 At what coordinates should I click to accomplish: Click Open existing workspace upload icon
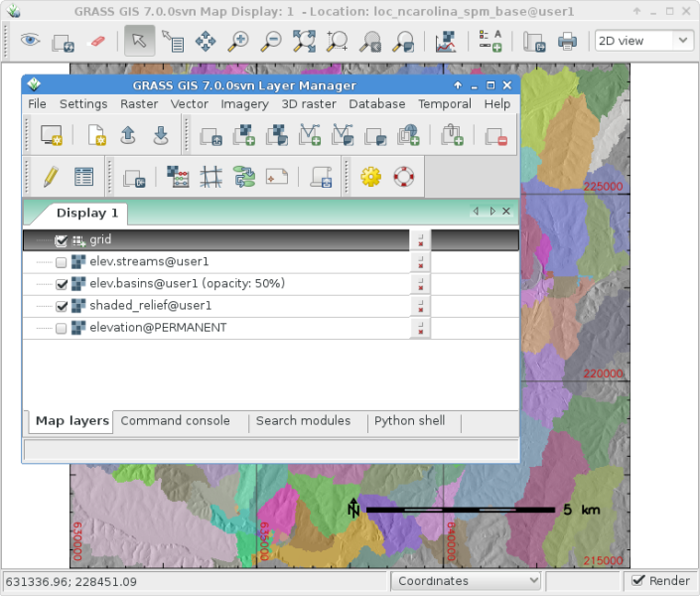tap(128, 135)
